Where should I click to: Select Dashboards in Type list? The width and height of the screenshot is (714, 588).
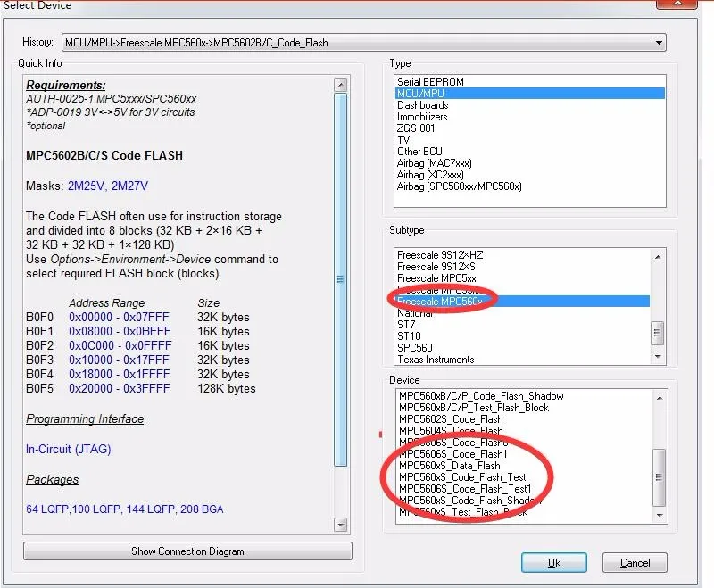click(529, 105)
